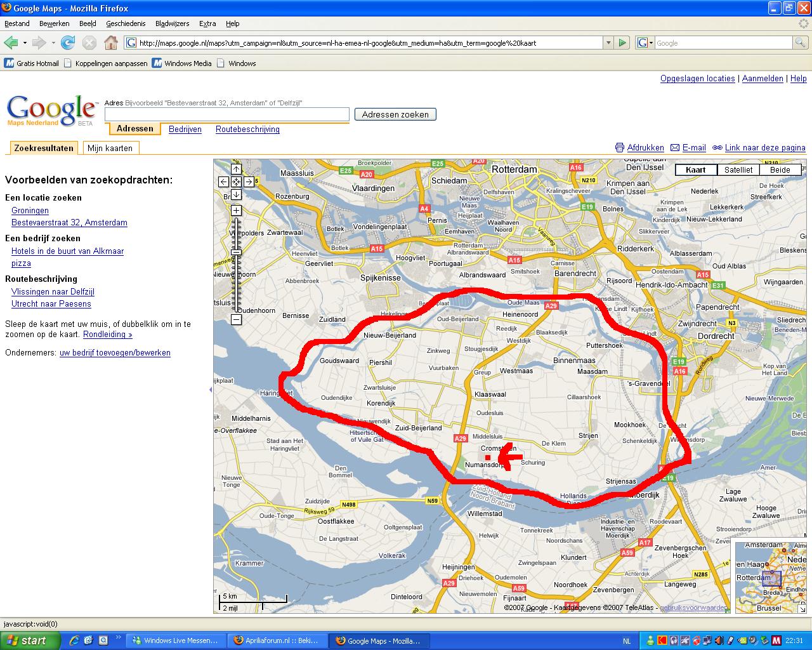Click the Messenger green buddy tray icon
Screen dimensions: 812x650
coord(650,640)
